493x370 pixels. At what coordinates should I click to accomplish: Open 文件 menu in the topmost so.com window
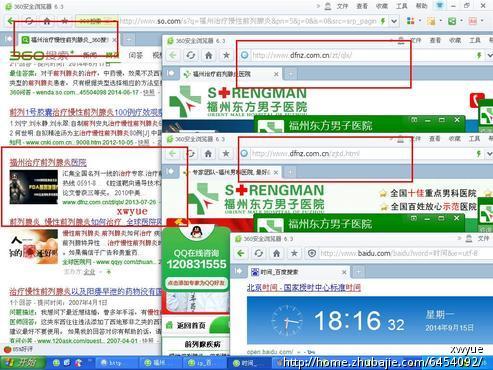[x=342, y=6]
